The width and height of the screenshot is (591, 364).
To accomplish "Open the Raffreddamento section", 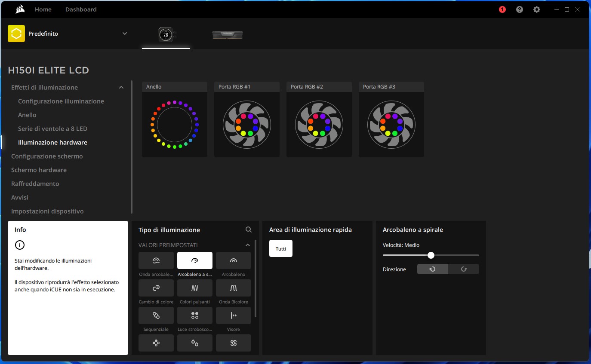I will (x=35, y=184).
